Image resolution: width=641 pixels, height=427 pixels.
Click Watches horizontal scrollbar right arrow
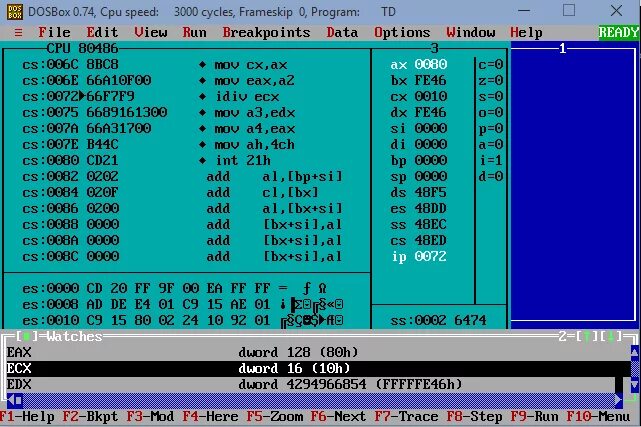[x=619, y=400]
